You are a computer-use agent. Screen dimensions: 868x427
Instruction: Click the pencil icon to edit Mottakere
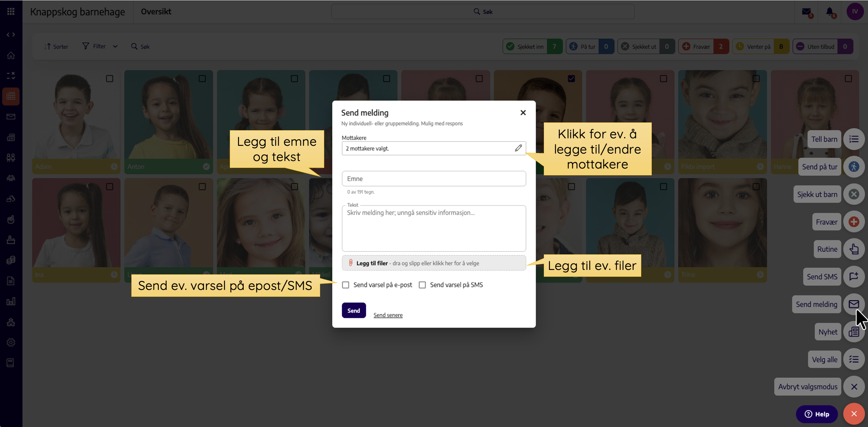(x=518, y=148)
